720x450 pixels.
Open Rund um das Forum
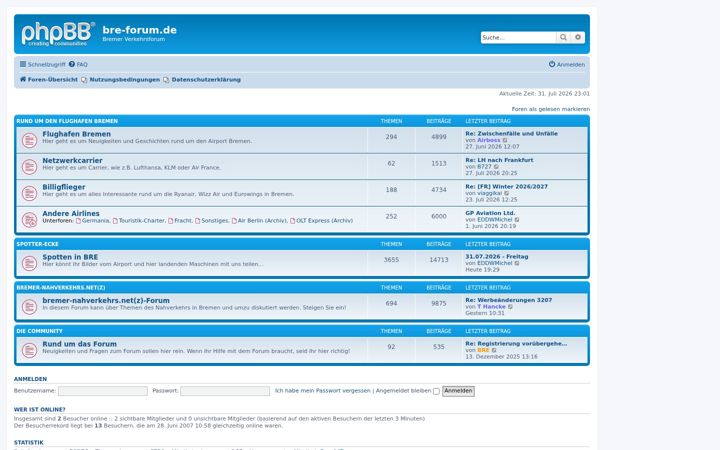[79, 344]
